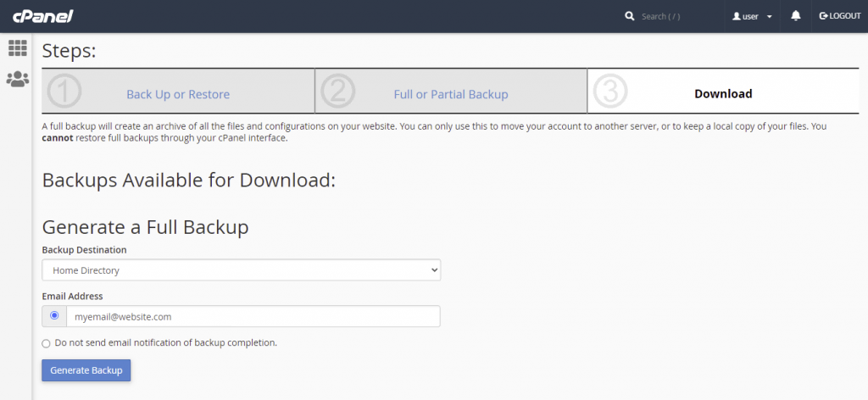
Task: Click the LOGOUT link
Action: coord(844,16)
